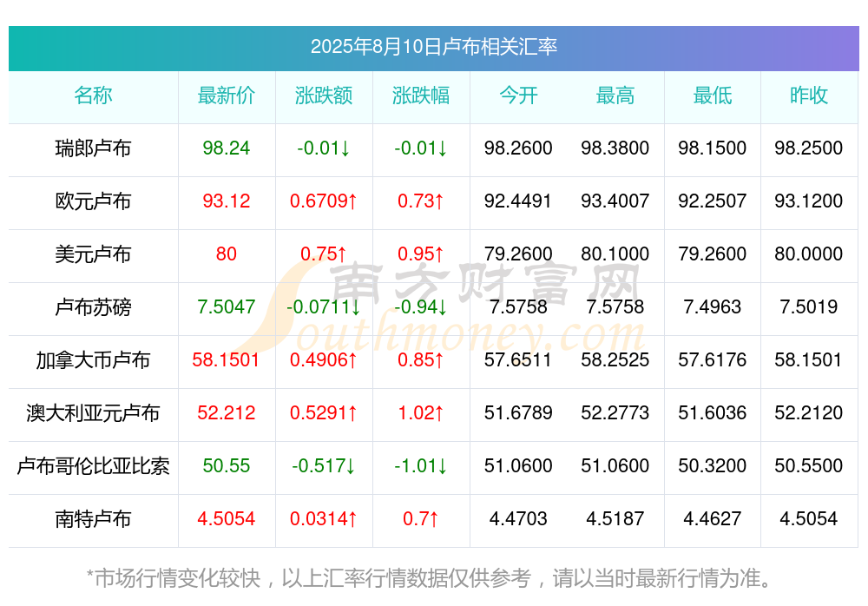
Task: Select high value 52.2773
Action: click(615, 412)
